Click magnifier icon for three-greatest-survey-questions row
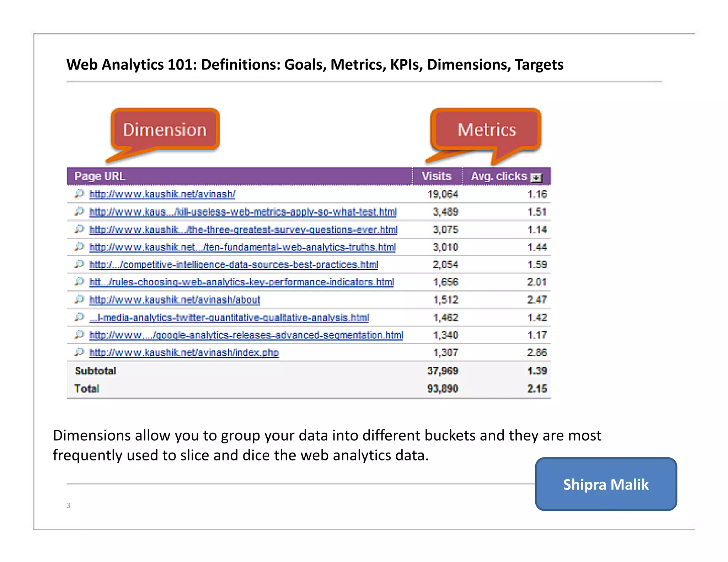The height and width of the screenshot is (562, 728). pos(79,229)
